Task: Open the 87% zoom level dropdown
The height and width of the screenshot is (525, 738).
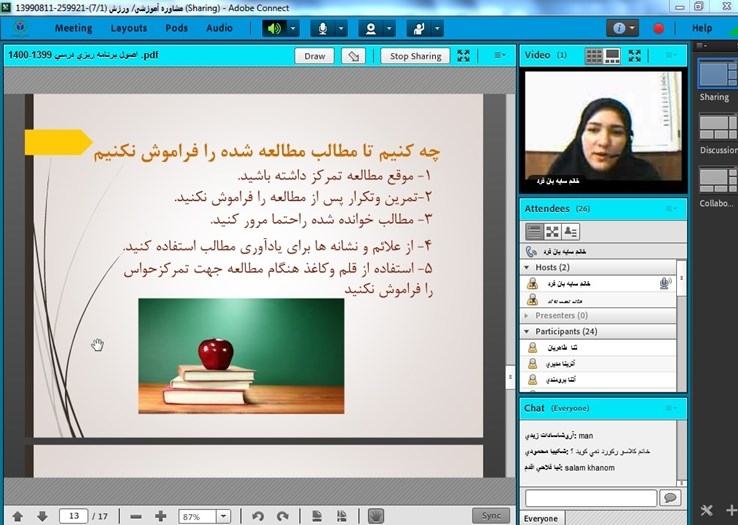Action: (x=224, y=517)
